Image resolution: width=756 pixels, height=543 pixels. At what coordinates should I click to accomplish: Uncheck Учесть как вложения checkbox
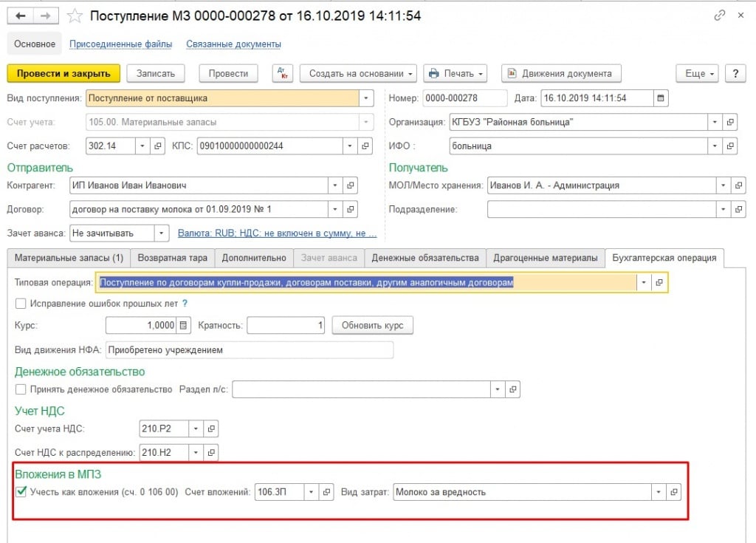click(x=21, y=491)
